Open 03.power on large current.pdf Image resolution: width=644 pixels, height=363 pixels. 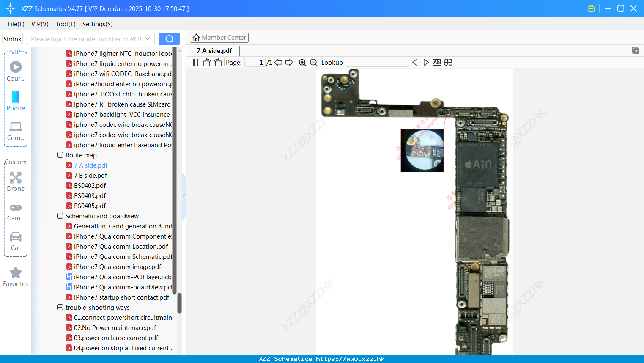click(x=116, y=338)
